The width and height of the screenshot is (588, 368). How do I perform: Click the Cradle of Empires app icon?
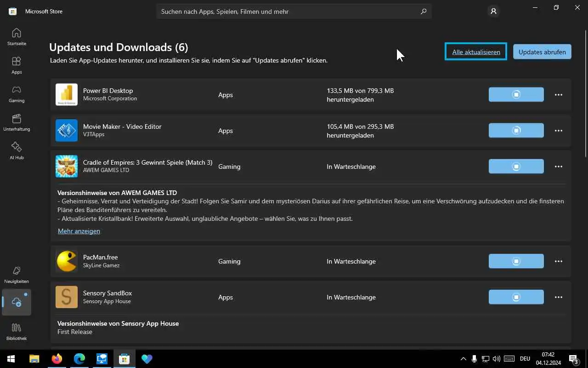(67, 167)
